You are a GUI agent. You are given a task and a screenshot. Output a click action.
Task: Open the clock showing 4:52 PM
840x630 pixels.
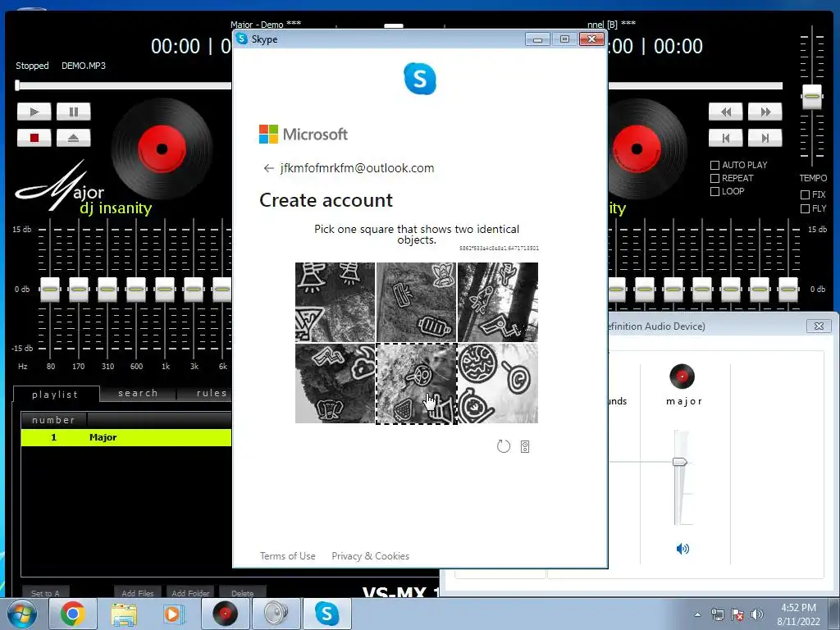tap(798, 614)
